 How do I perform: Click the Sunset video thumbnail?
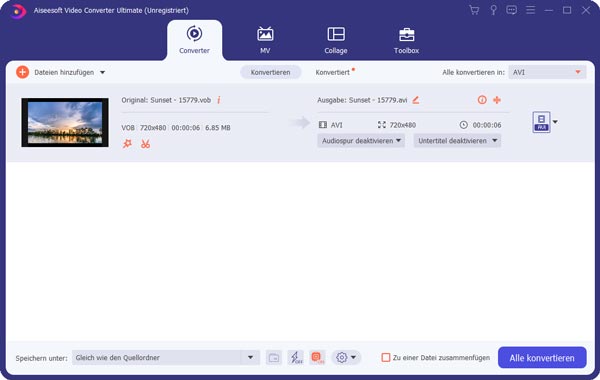tap(65, 122)
